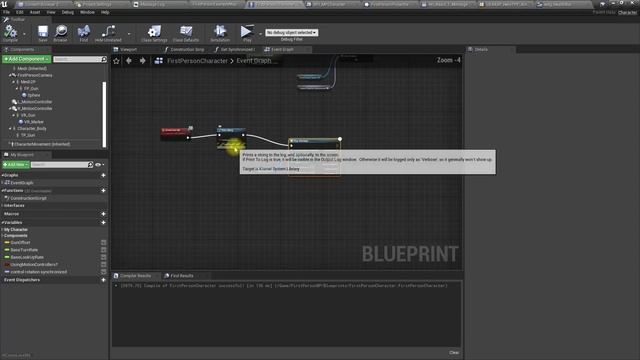640x360 pixels.
Task: Add a new macro with the Macros plus
Action: [103, 214]
